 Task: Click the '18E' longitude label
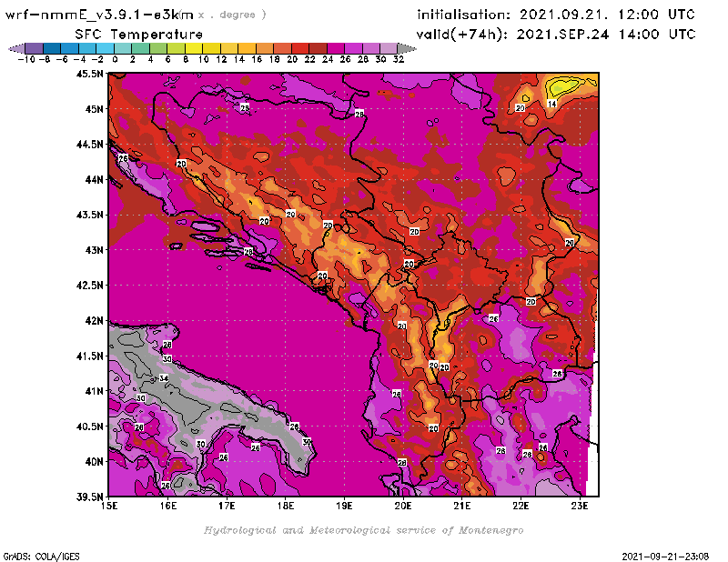click(x=286, y=506)
